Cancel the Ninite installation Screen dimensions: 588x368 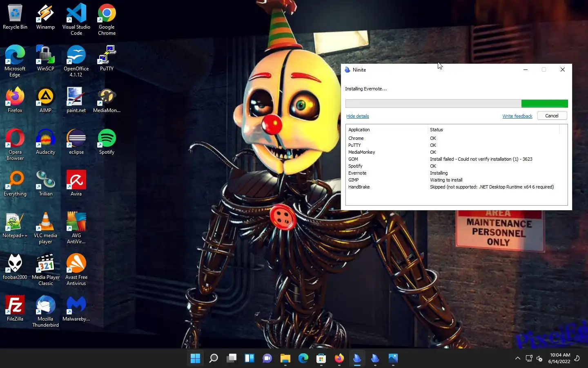(x=552, y=116)
